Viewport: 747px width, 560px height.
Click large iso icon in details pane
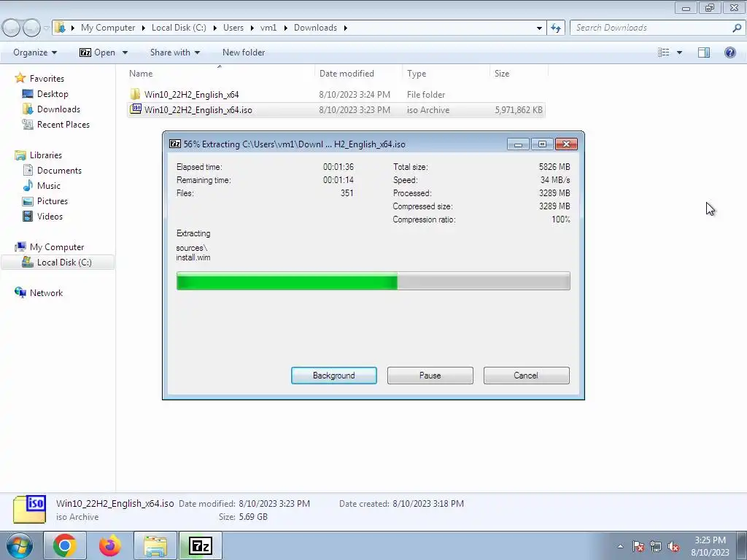(29, 509)
